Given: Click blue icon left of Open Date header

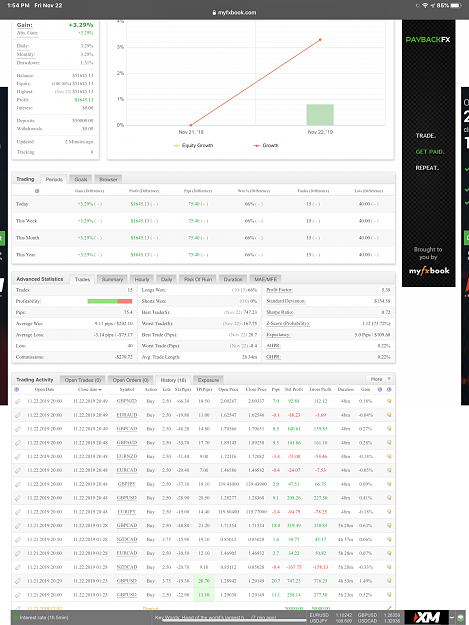Looking at the screenshot, I should [16, 389].
